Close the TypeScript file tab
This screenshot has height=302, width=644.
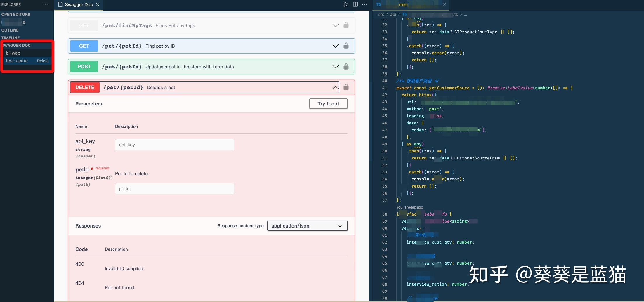click(x=444, y=4)
